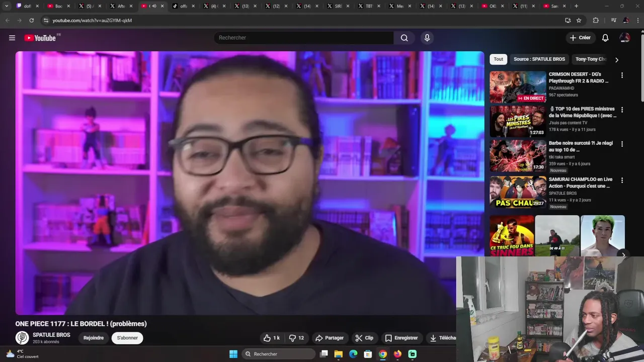Click inside the YouTube Rechercher search field
Image resolution: width=644 pixels, height=362 pixels.
[303, 38]
